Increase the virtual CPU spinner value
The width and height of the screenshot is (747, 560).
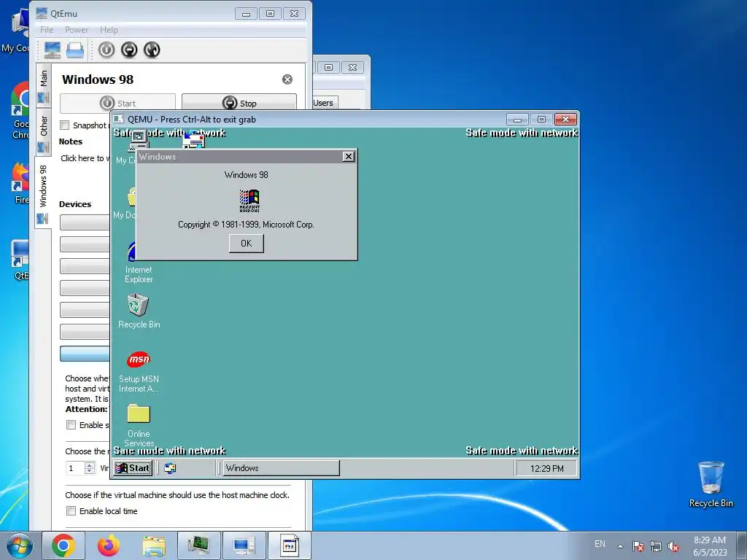[x=90, y=464]
